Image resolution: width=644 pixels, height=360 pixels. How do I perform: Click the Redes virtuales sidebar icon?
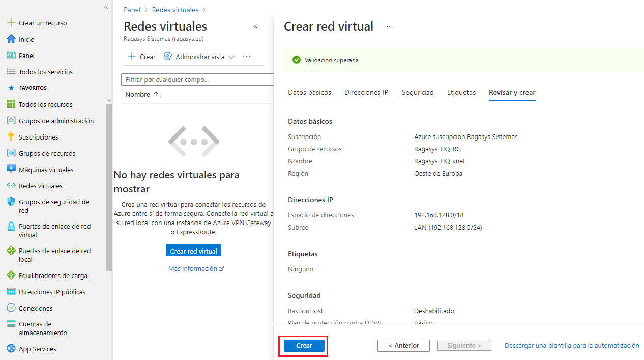tap(11, 186)
